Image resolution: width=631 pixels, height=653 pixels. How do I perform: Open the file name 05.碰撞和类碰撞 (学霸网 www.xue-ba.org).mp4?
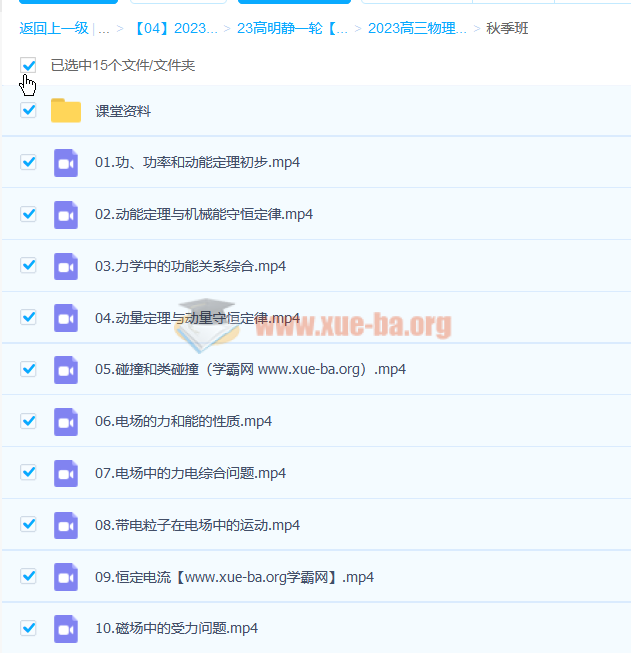[x=250, y=369]
